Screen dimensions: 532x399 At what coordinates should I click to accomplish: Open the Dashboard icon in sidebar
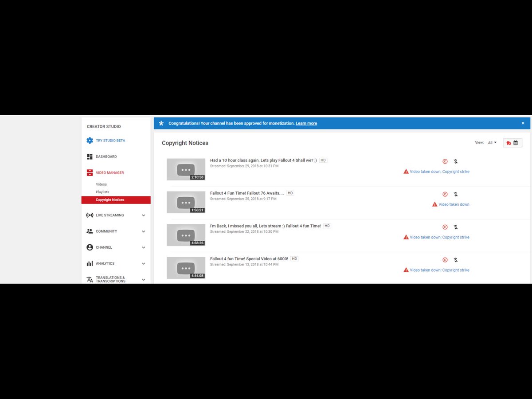point(90,156)
